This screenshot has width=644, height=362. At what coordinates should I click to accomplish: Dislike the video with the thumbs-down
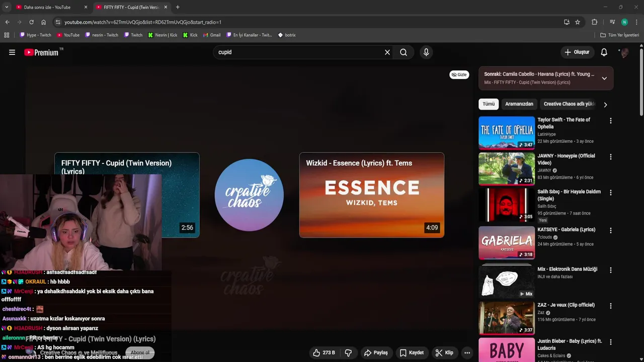tap(348, 352)
